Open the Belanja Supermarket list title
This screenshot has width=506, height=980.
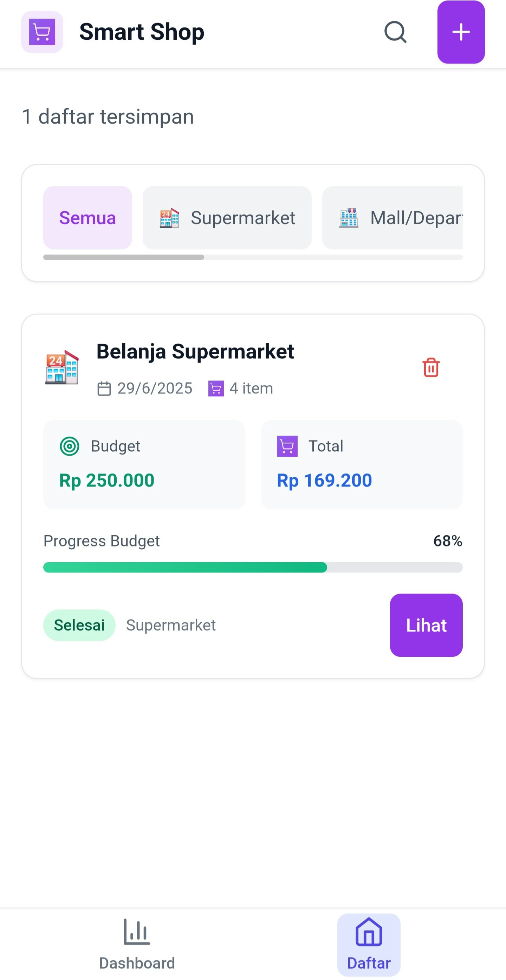point(195,351)
